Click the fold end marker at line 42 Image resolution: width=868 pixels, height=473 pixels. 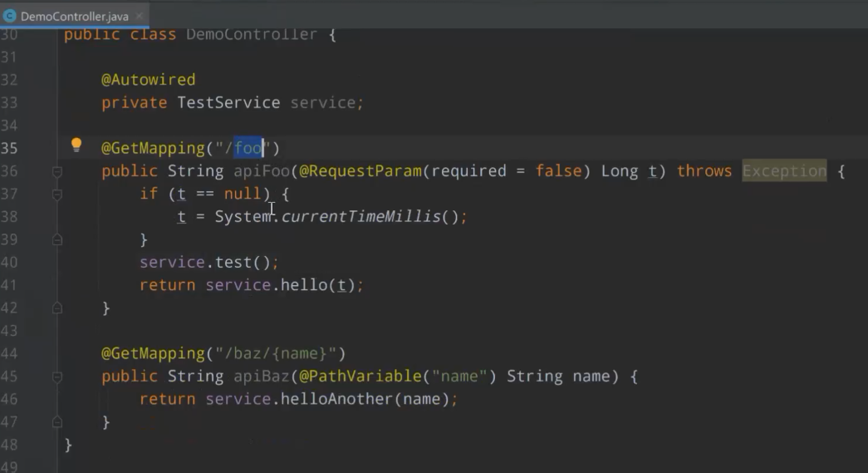pyautogui.click(x=57, y=308)
